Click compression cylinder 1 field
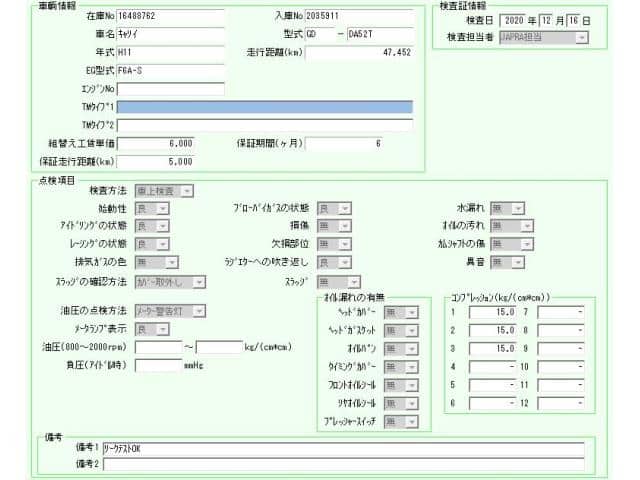The width and height of the screenshot is (640, 480). pos(493,313)
